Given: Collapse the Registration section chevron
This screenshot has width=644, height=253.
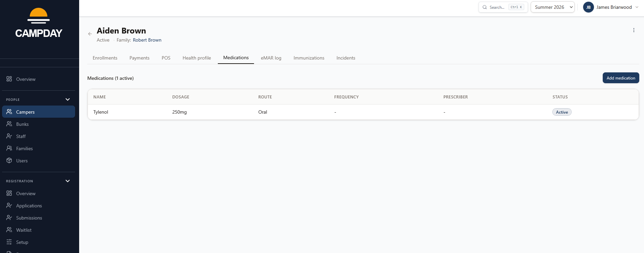Looking at the screenshot, I should tap(68, 181).
